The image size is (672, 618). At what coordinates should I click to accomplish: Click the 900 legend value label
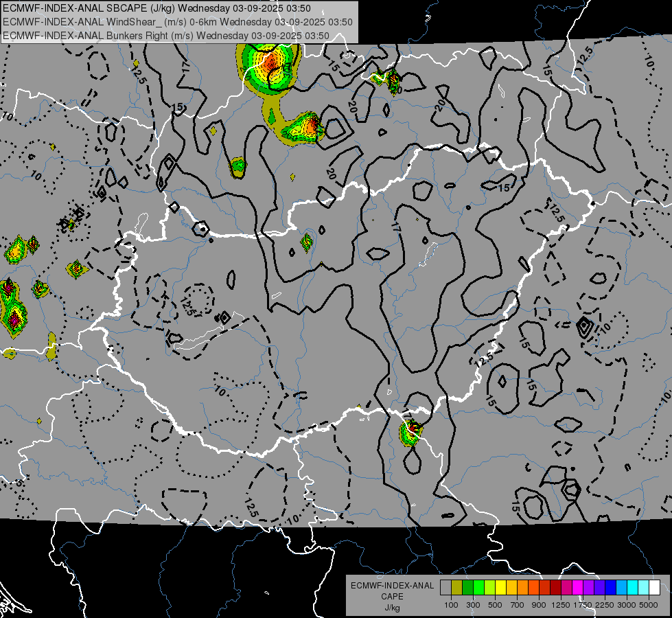click(x=539, y=605)
